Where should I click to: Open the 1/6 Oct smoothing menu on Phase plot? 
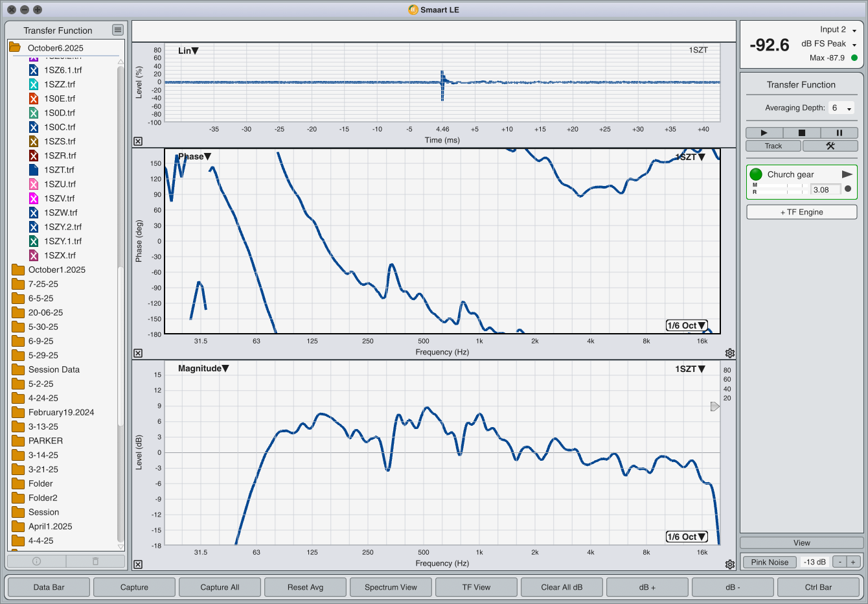click(686, 325)
